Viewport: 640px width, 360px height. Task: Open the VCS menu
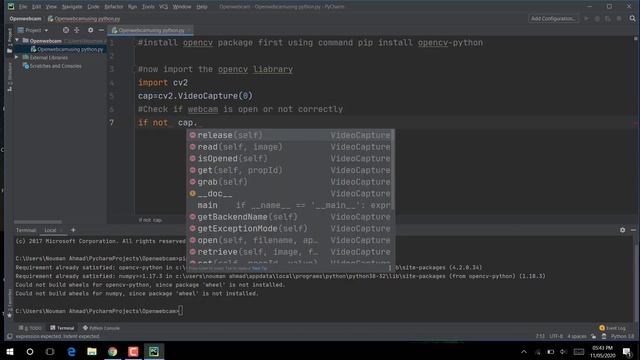163,7
